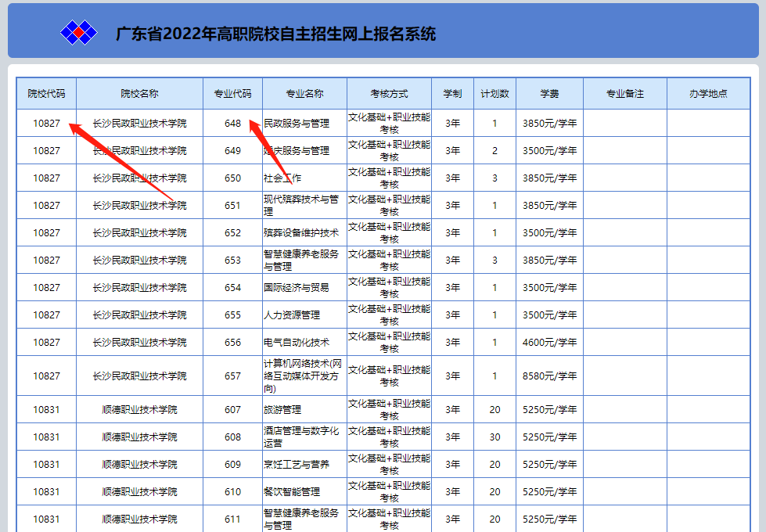Select major code 611 cell
This screenshot has width=766, height=532.
(x=232, y=519)
